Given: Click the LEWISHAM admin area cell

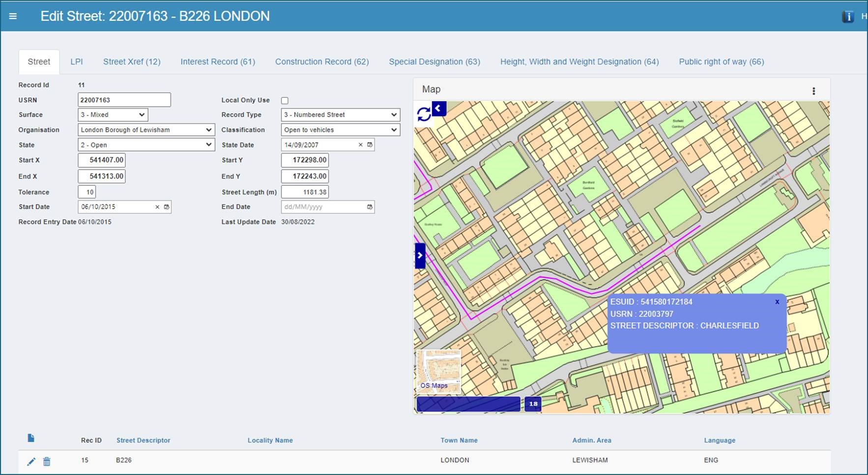Looking at the screenshot, I should point(590,461).
